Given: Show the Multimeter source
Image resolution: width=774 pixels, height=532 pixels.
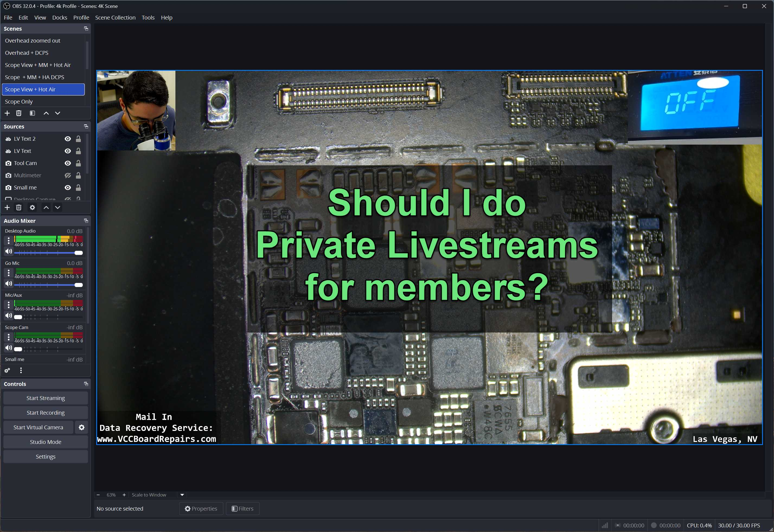Looking at the screenshot, I should (68, 175).
